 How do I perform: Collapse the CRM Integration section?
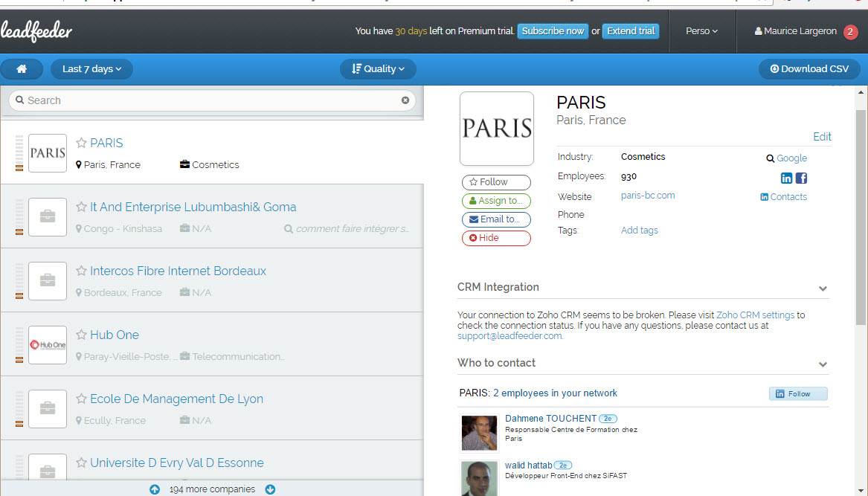click(823, 289)
